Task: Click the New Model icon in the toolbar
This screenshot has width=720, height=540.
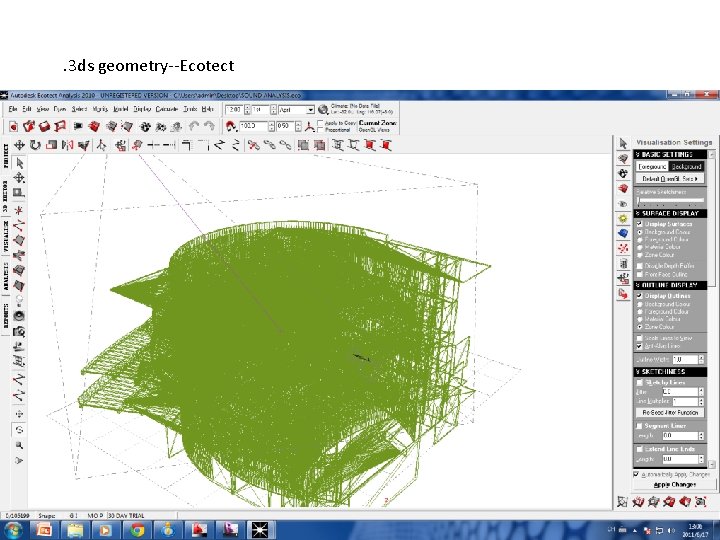Action: pyautogui.click(x=13, y=126)
